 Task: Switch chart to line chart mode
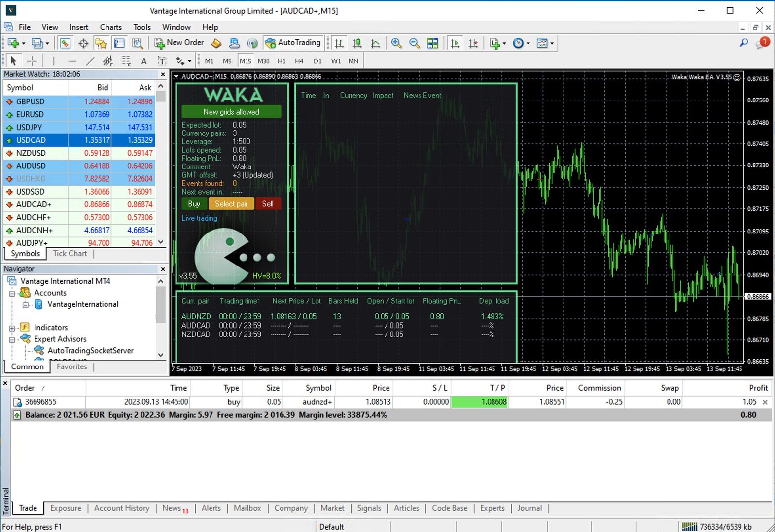(x=376, y=43)
